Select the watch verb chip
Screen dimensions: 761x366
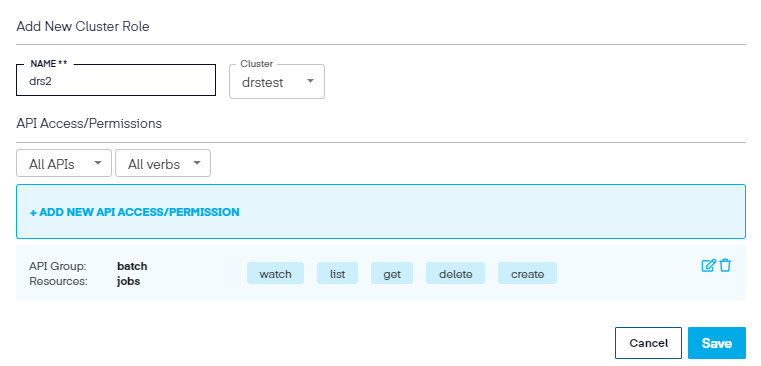(x=275, y=273)
